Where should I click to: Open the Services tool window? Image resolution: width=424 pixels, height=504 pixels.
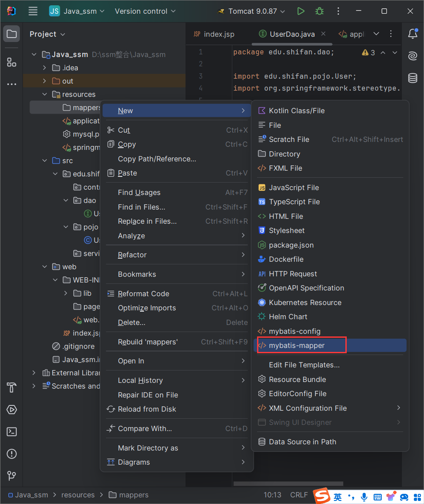pyautogui.click(x=11, y=410)
